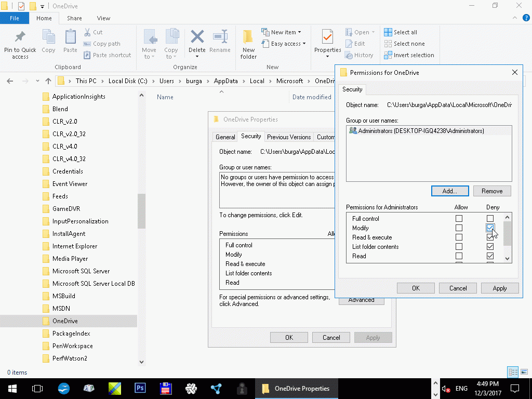This screenshot has height=399, width=532.
Task: Open the Easy access dropdown
Action: coord(284,44)
